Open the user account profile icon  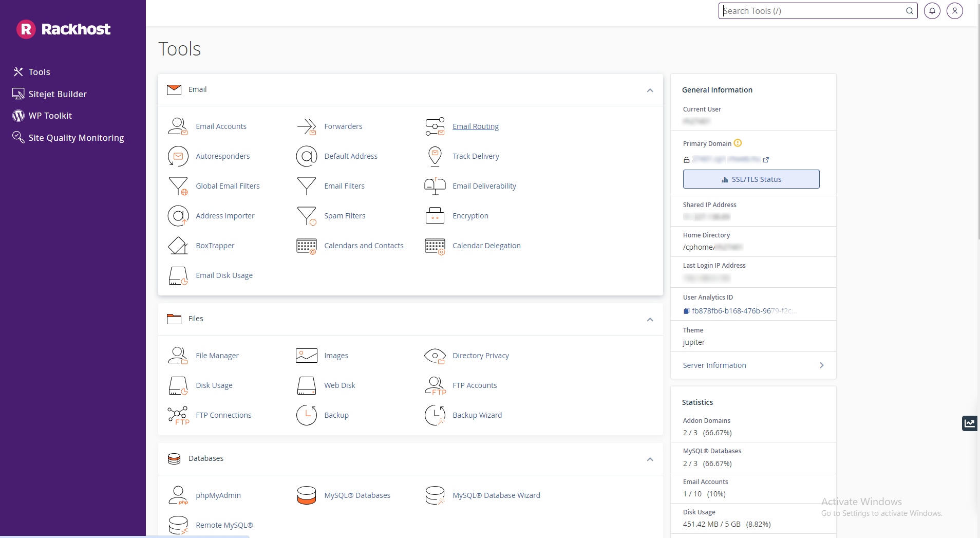955,11
